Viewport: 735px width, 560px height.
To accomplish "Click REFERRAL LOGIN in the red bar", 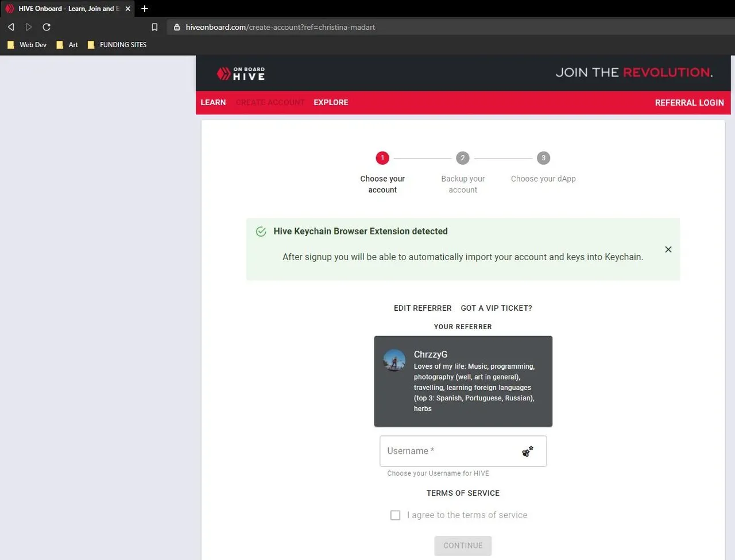I will [x=689, y=102].
